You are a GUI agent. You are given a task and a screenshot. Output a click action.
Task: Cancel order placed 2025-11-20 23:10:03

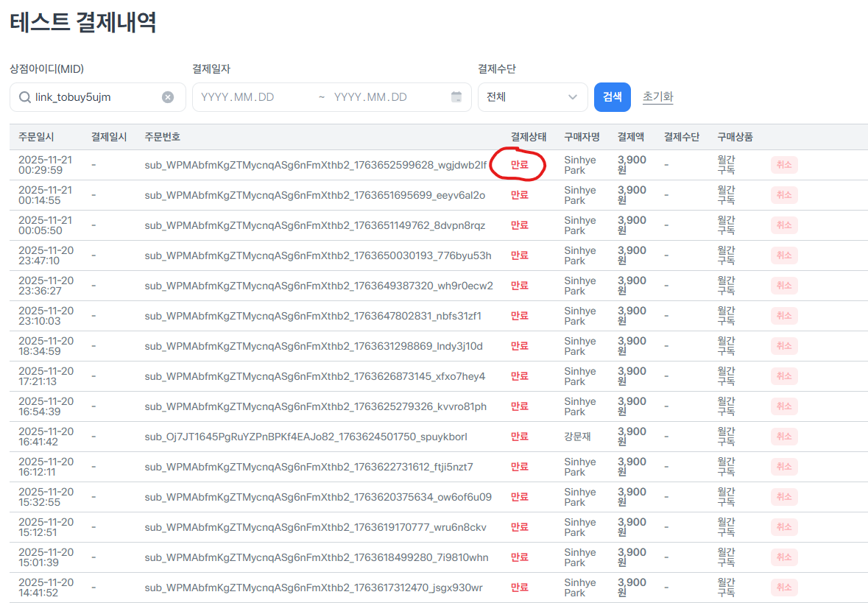pos(784,316)
